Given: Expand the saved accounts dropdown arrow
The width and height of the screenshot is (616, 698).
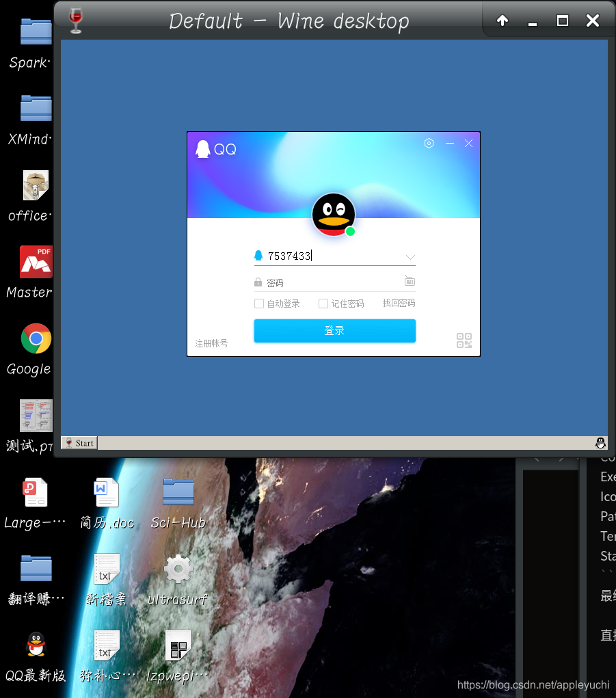Looking at the screenshot, I should tap(410, 257).
